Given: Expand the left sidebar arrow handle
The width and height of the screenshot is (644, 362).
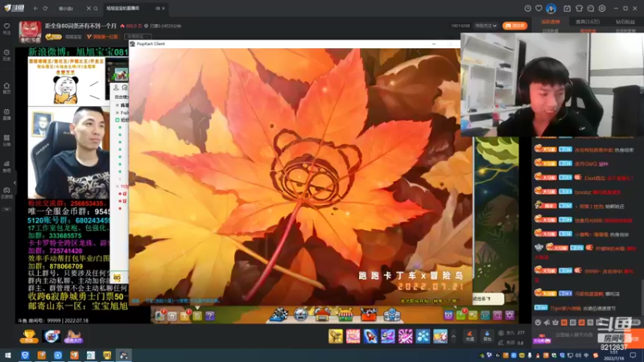Looking at the screenshot, I should point(14,183).
